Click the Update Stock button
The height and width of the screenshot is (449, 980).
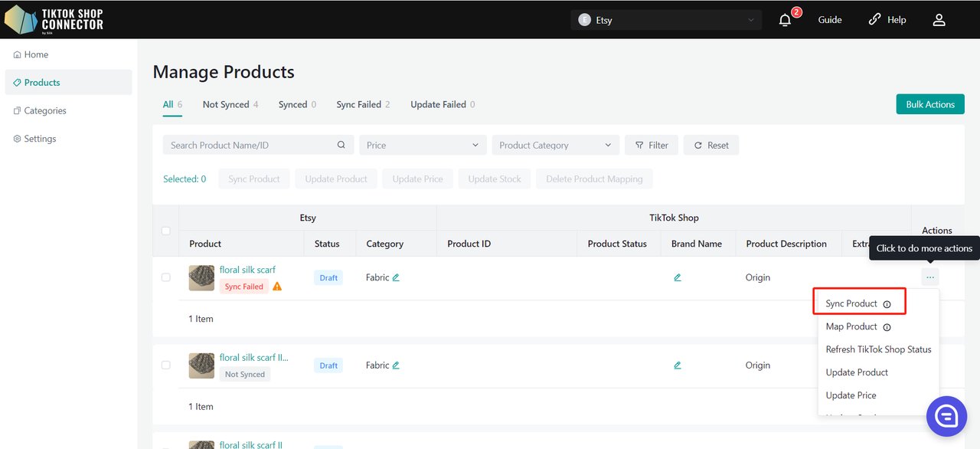(x=495, y=179)
